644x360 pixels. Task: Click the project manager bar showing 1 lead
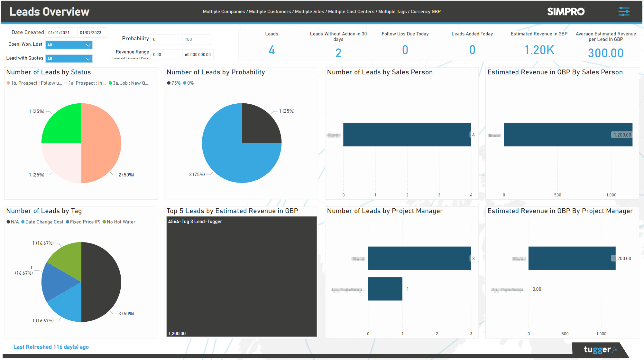click(385, 289)
